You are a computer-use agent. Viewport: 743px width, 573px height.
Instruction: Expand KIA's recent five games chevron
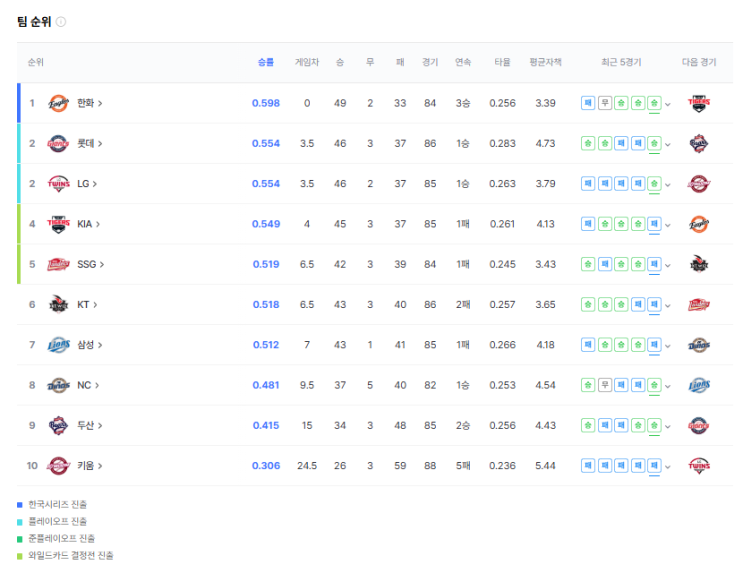coord(668,225)
